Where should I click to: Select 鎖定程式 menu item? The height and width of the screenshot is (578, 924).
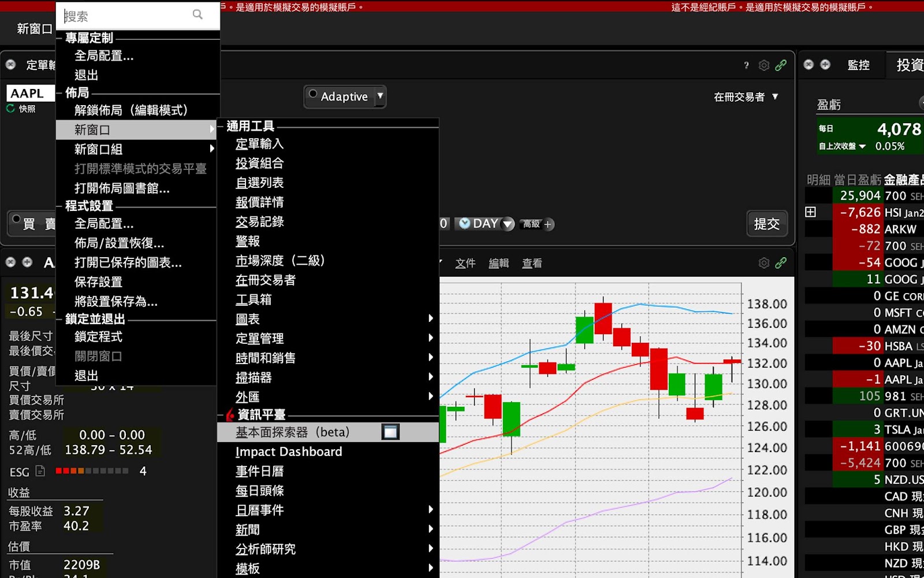pos(136,336)
